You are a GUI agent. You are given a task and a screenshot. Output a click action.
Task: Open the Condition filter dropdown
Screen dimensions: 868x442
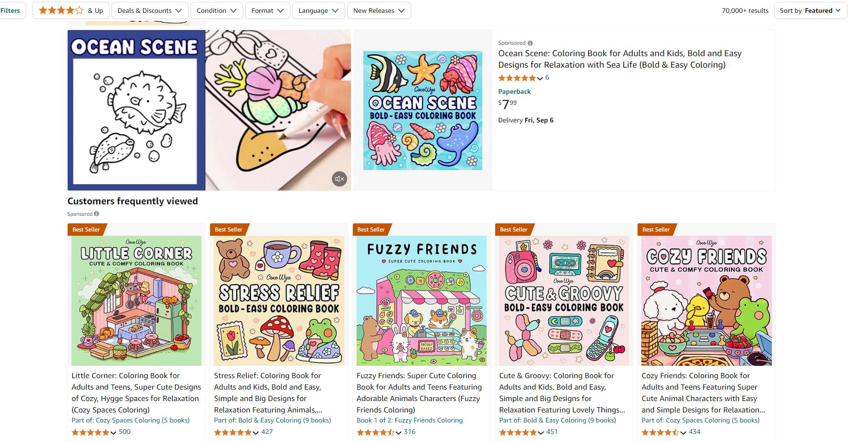click(x=217, y=10)
